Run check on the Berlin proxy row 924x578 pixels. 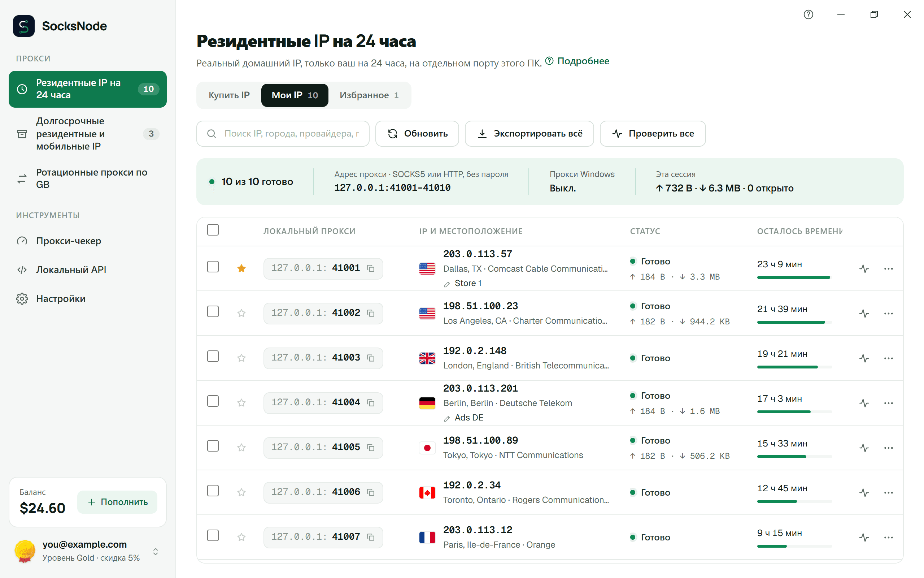pyautogui.click(x=864, y=403)
